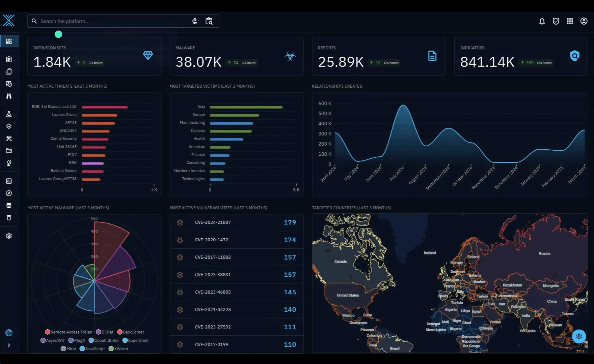Open the apps grid menu icon

[x=570, y=21]
